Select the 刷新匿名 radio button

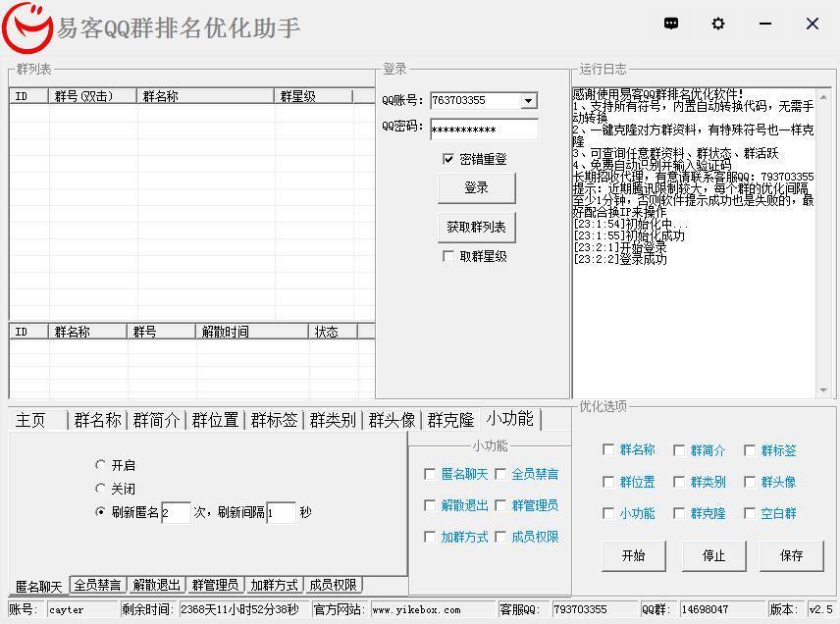[x=100, y=512]
